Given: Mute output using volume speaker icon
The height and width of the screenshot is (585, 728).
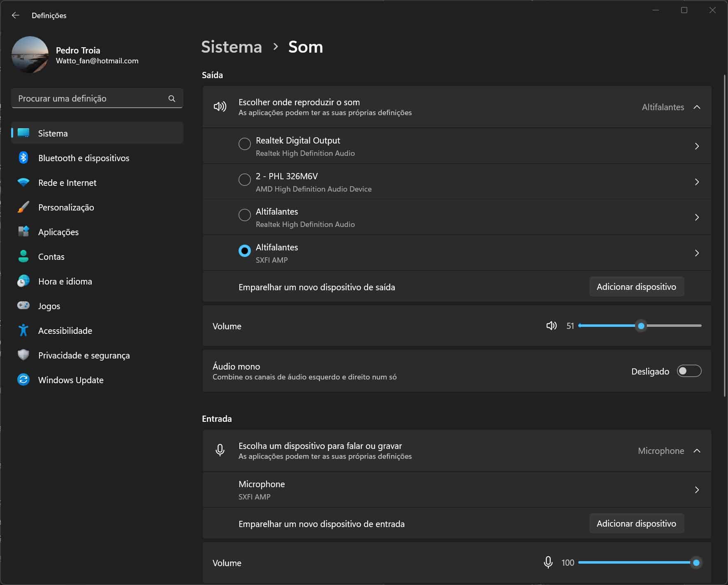Looking at the screenshot, I should 551,326.
